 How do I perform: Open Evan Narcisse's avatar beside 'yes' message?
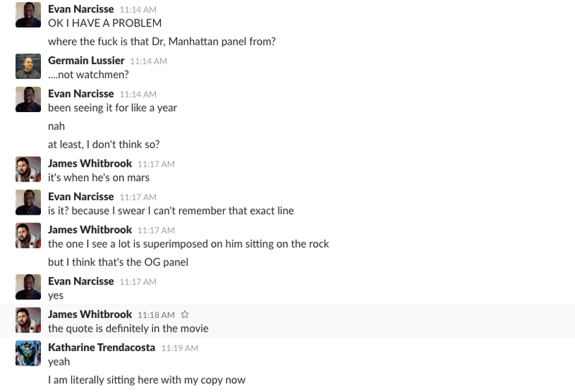coord(28,287)
